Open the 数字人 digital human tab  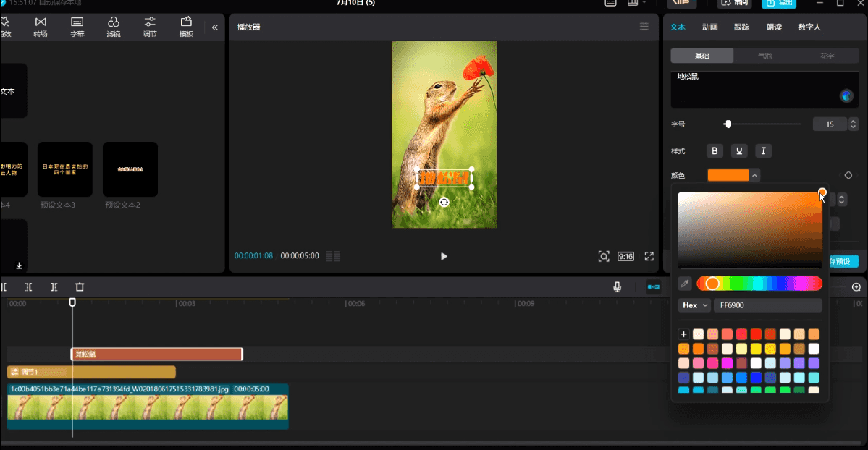[809, 27]
